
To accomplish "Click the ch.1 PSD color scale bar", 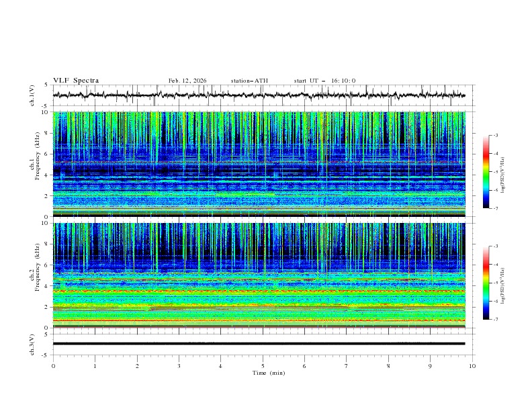I will pyautogui.click(x=486, y=172).
